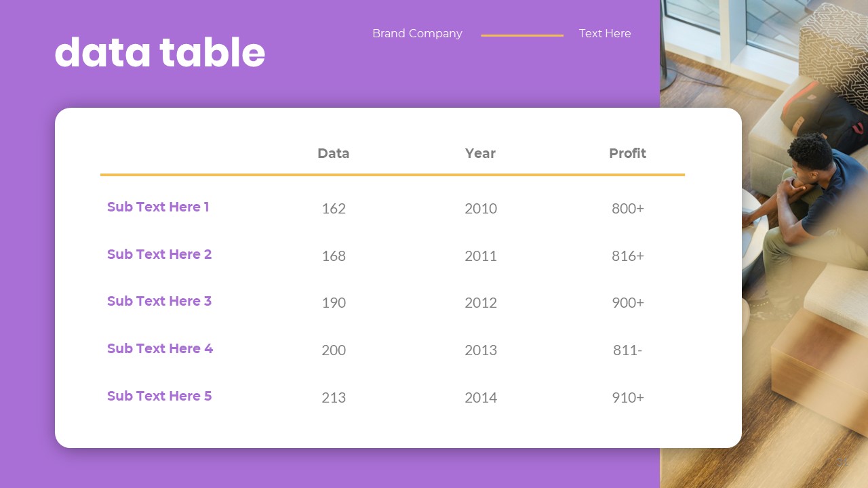This screenshot has width=868, height=488.
Task: Select the 'Data' column header
Action: (334, 153)
